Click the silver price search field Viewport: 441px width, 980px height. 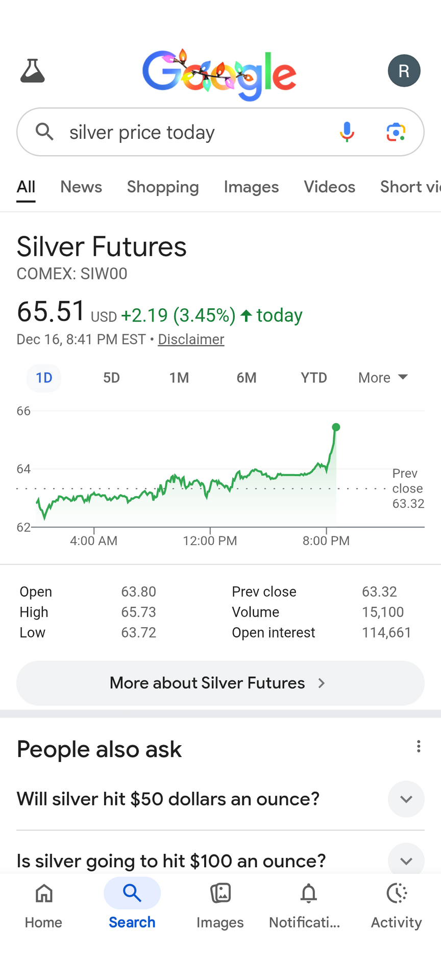coord(194,132)
